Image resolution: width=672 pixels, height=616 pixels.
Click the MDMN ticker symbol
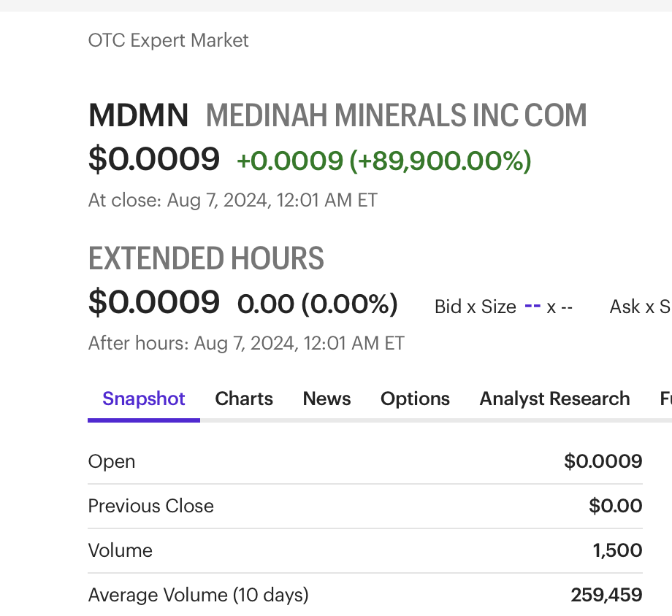tap(138, 116)
